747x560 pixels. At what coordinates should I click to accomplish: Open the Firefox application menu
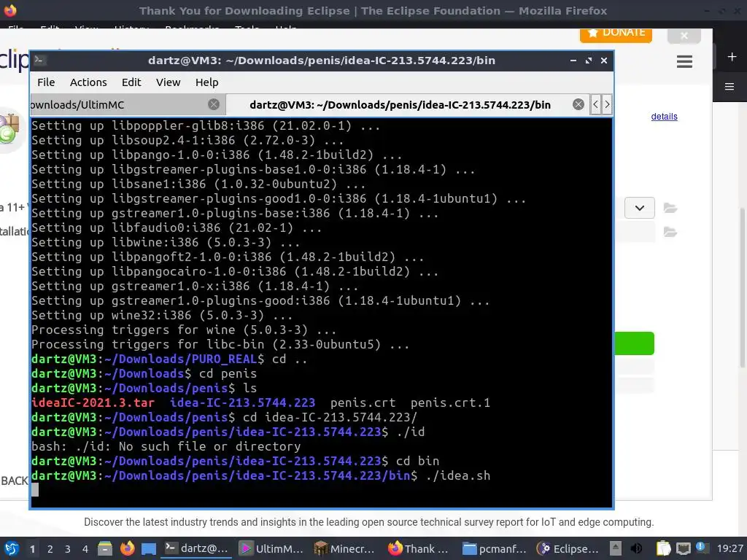(729, 87)
